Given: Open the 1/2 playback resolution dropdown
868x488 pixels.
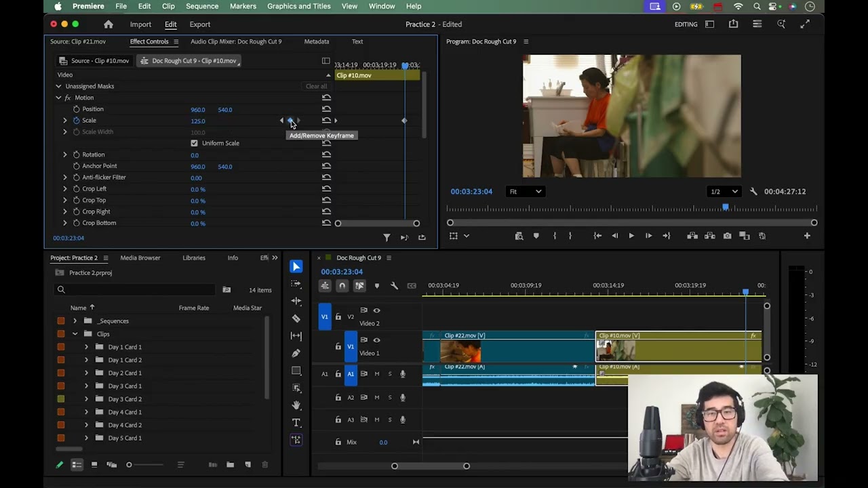Looking at the screenshot, I should 724,192.
